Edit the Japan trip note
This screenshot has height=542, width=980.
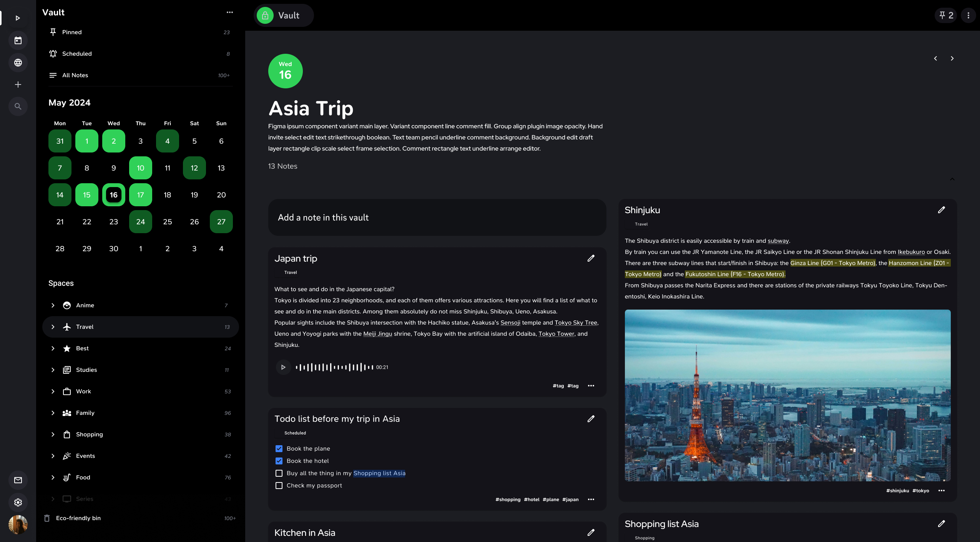(x=591, y=259)
